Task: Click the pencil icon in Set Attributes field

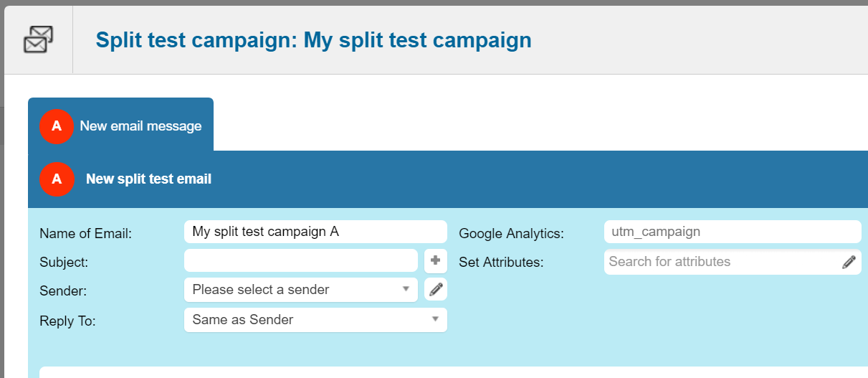Action: click(849, 262)
